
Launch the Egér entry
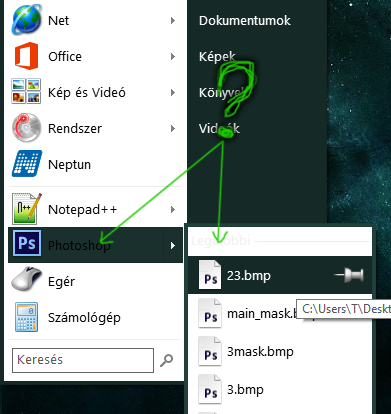click(x=95, y=281)
